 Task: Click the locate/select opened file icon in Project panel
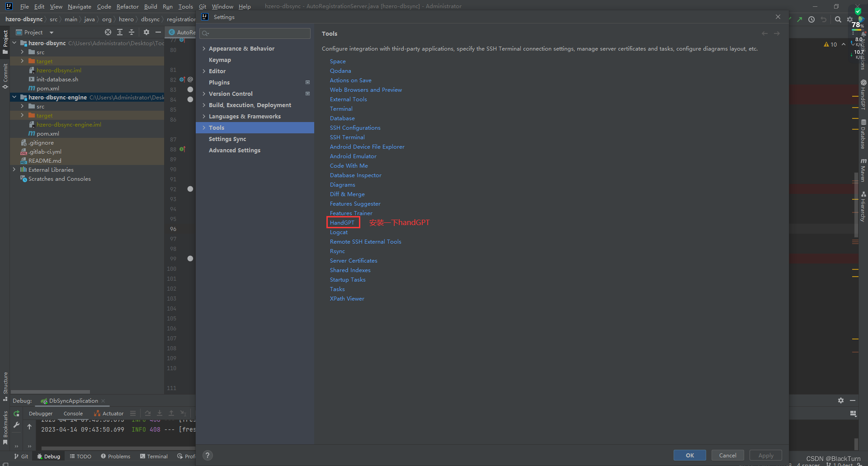[108, 33]
